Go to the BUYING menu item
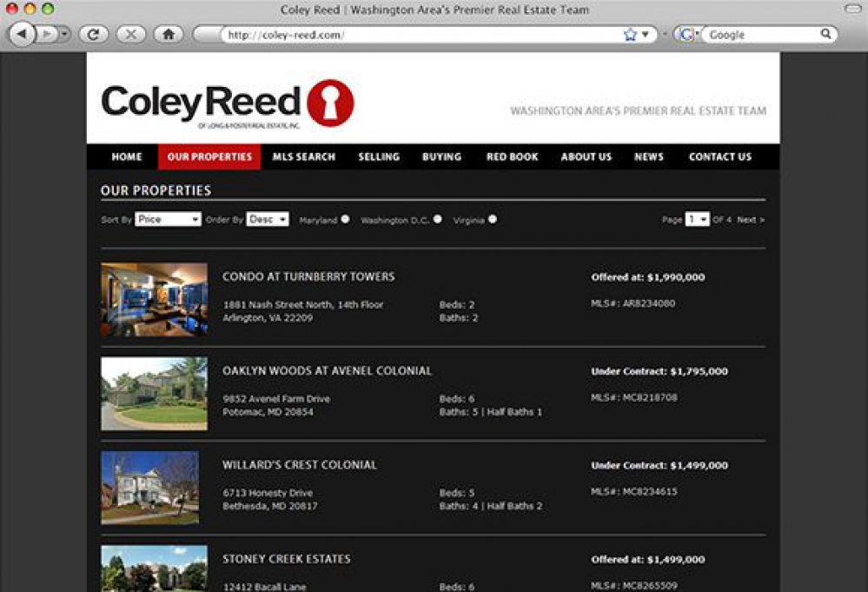The width and height of the screenshot is (868, 592). pyautogui.click(x=441, y=156)
